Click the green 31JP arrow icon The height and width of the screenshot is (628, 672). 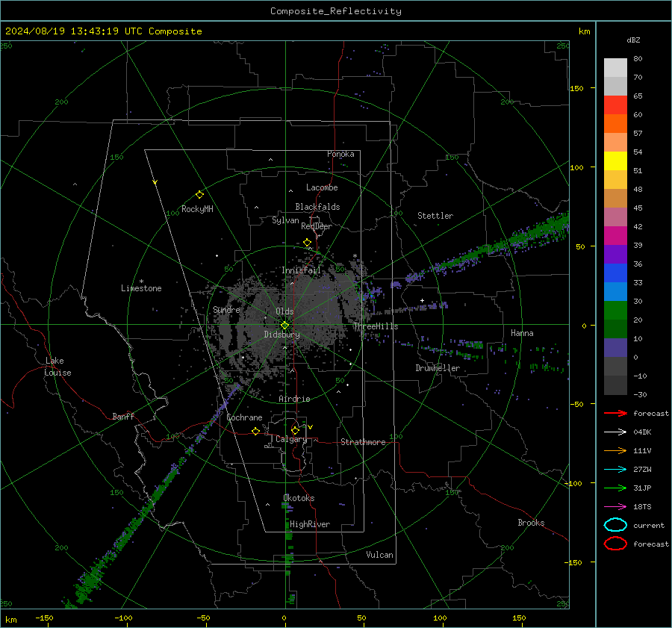pyautogui.click(x=615, y=488)
